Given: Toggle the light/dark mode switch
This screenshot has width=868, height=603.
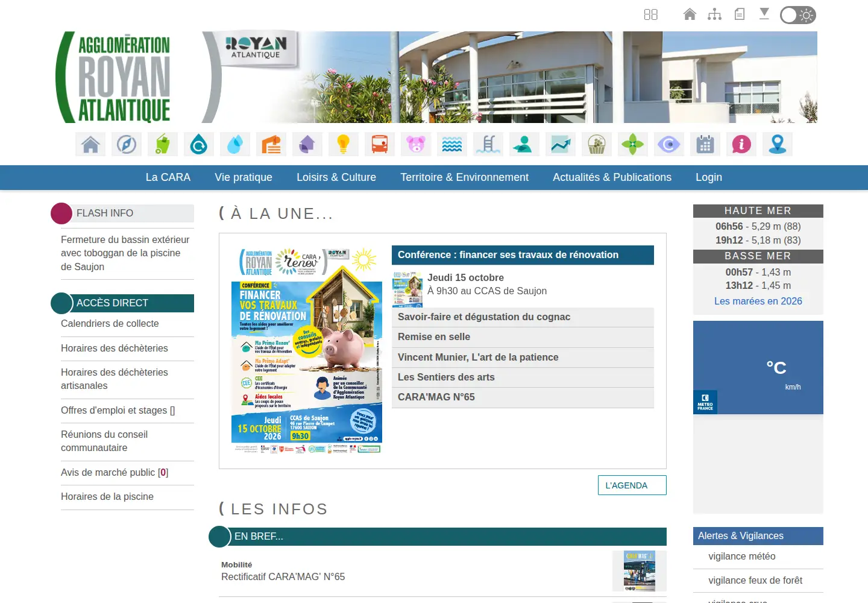Looking at the screenshot, I should point(798,15).
